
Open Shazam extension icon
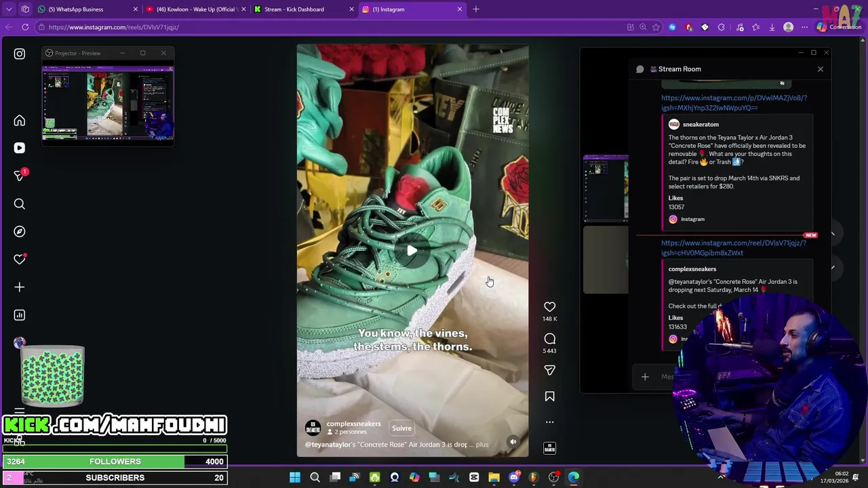click(x=672, y=27)
